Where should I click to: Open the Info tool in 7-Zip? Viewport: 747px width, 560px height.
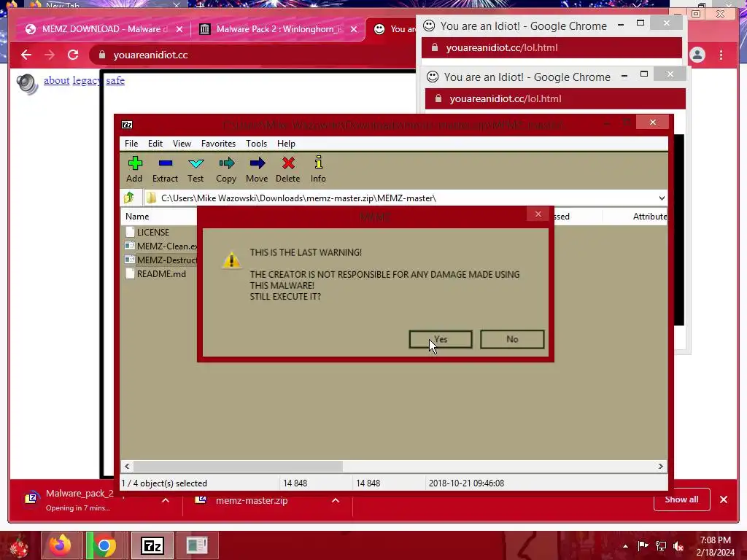(x=318, y=163)
